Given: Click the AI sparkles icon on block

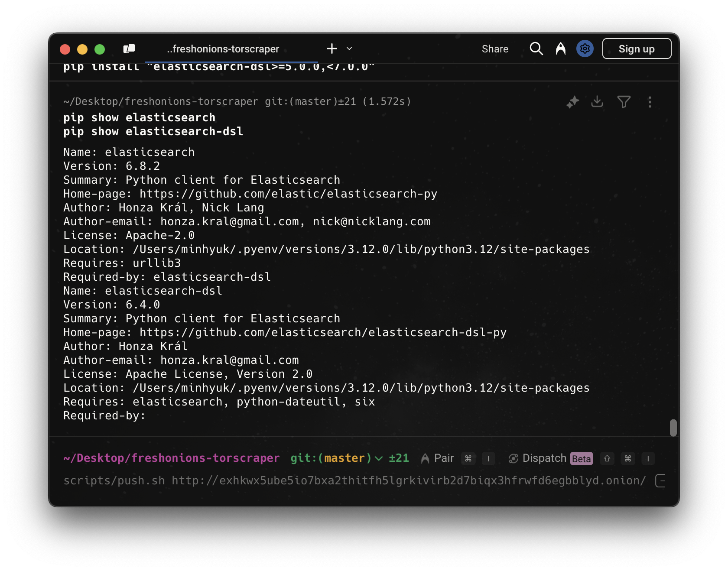Looking at the screenshot, I should pyautogui.click(x=572, y=102).
